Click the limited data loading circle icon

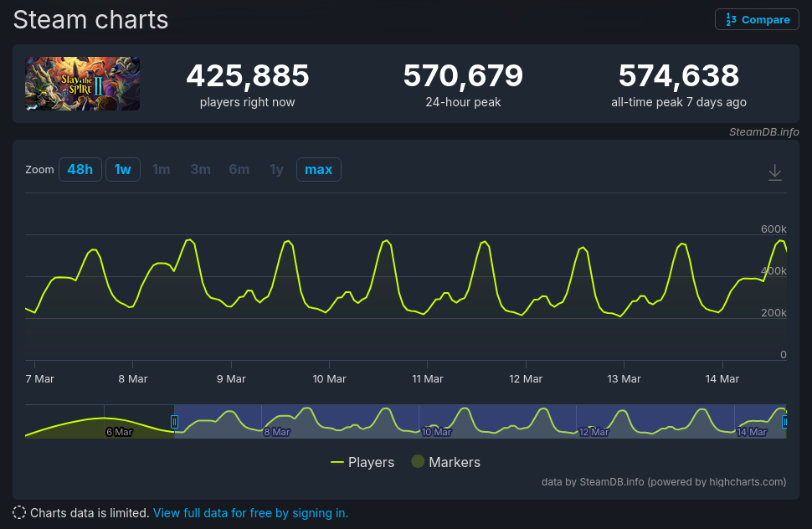19,512
